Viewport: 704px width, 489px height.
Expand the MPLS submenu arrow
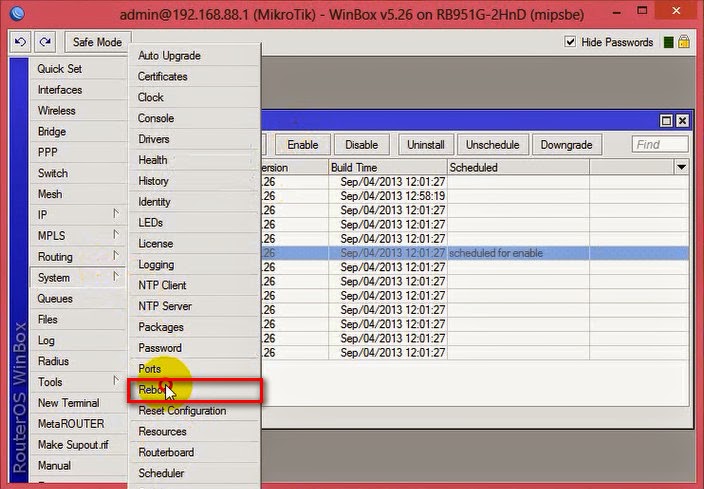[x=116, y=235]
